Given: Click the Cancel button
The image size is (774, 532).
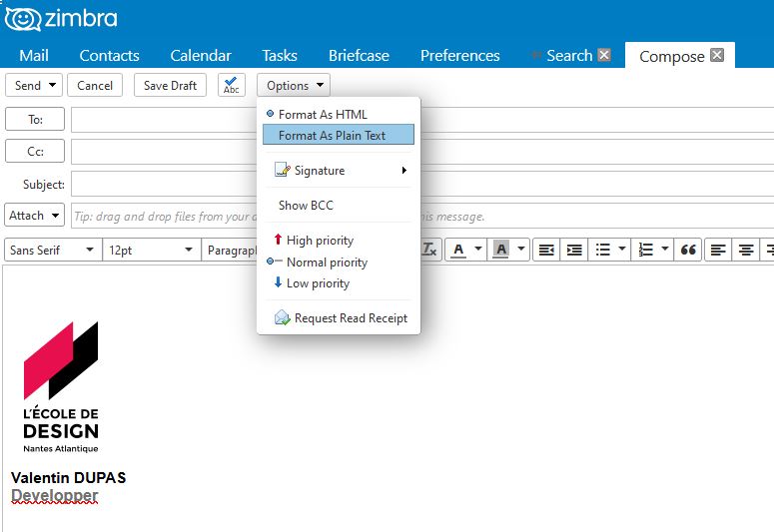Looking at the screenshot, I should [95, 86].
